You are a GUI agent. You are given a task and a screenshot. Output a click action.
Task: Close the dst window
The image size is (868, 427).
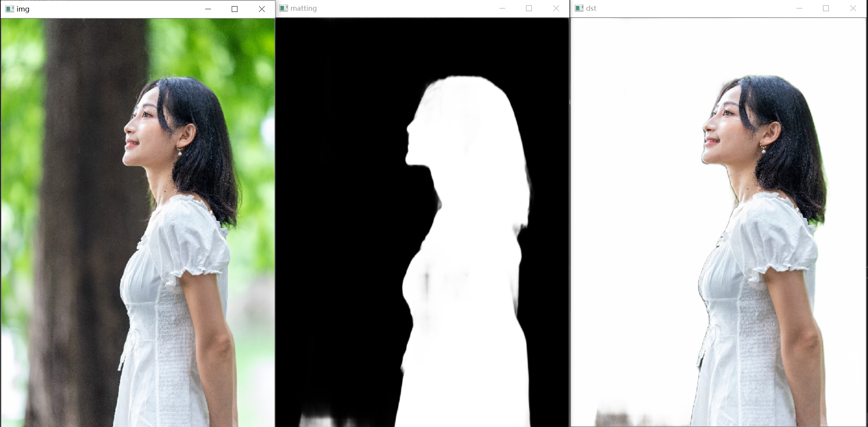(x=853, y=8)
